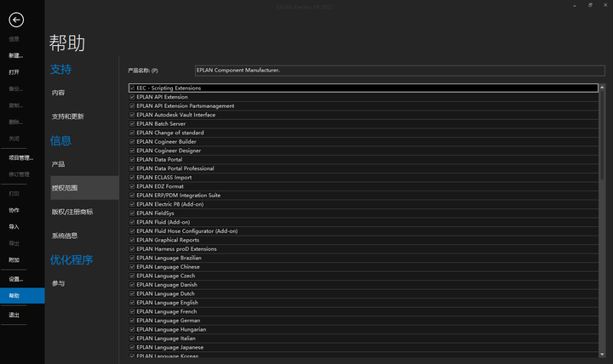
Task: Select 附加 in the sidebar
Action: (x=14, y=259)
